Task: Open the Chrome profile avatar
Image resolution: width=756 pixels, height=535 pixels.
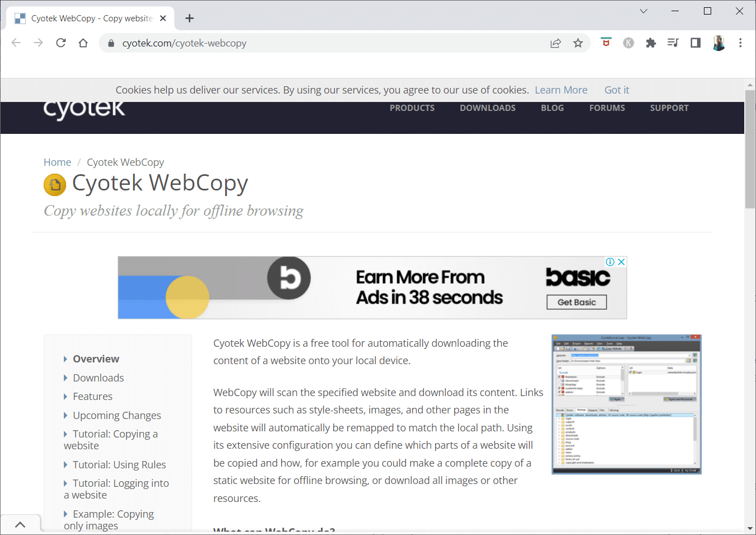Action: point(718,43)
